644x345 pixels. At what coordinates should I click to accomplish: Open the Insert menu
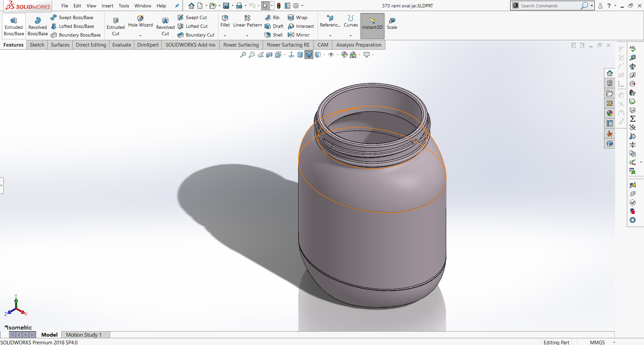[x=107, y=6]
